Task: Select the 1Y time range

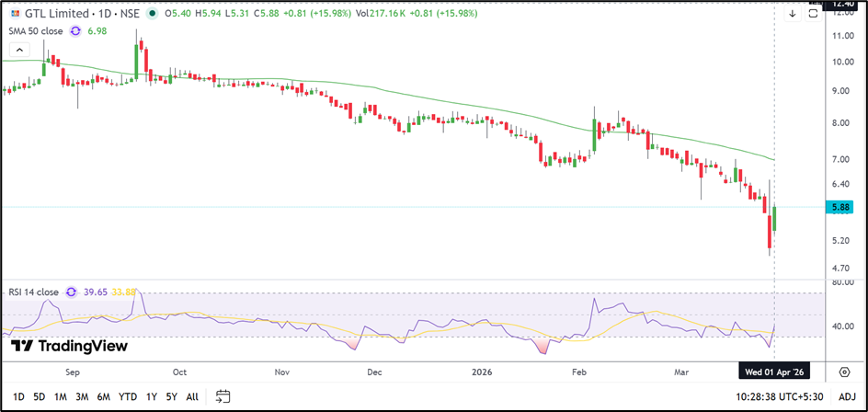Action: (x=151, y=396)
